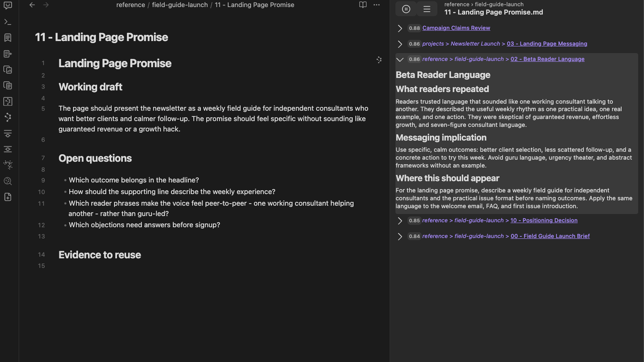Open the Campaign Claims Review link
This screenshot has height=362, width=644.
(x=456, y=28)
